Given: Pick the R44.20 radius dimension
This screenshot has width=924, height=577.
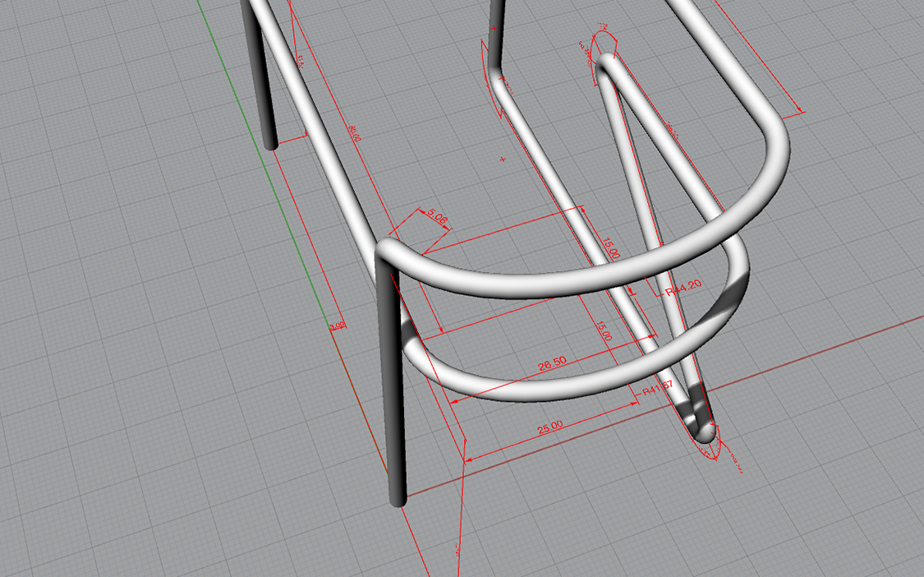Looking at the screenshot, I should tap(683, 288).
